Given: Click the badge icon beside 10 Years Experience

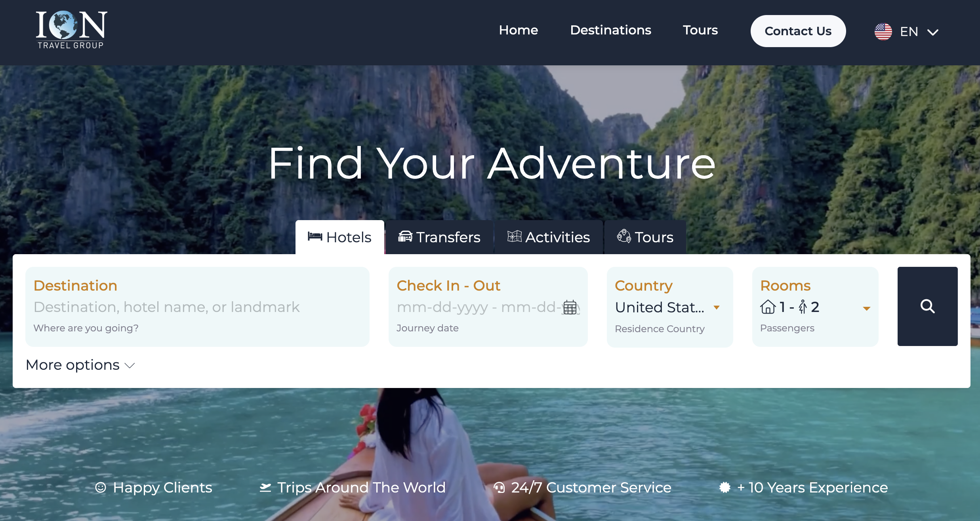Looking at the screenshot, I should pyautogui.click(x=725, y=487).
